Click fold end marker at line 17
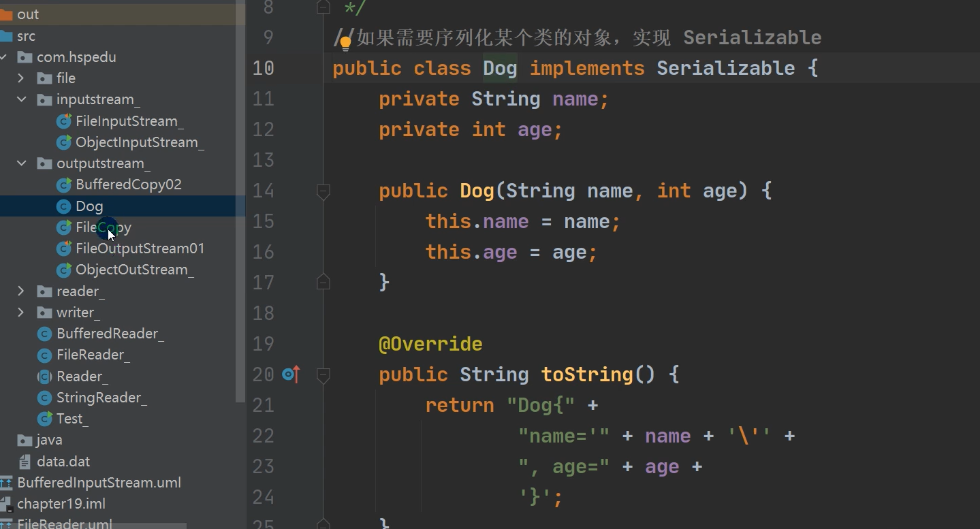Viewport: 980px width, 529px height. pos(323,282)
